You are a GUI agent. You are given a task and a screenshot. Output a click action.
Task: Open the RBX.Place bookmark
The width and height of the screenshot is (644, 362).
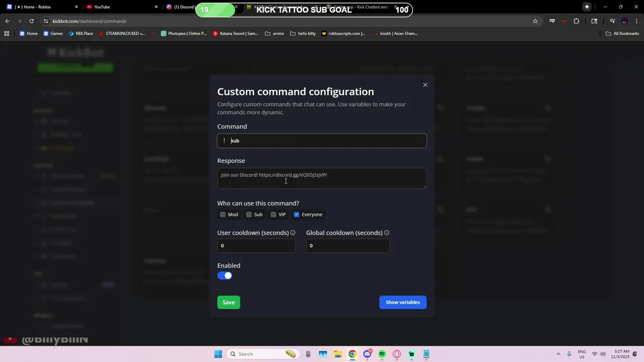pyautogui.click(x=80, y=34)
